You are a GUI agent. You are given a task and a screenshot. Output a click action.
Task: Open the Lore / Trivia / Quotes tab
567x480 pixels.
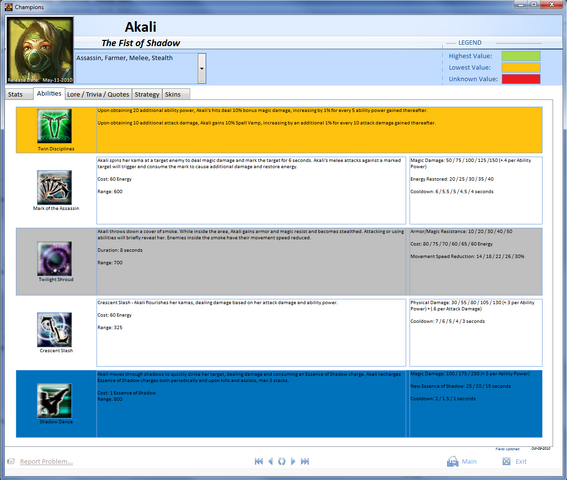[x=98, y=94]
